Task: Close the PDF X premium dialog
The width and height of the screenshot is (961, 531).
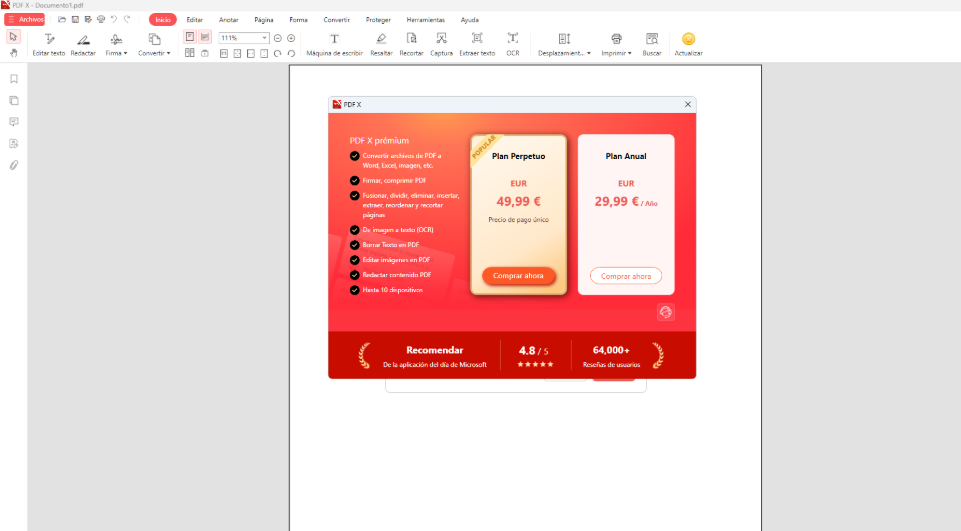Action: coord(688,104)
